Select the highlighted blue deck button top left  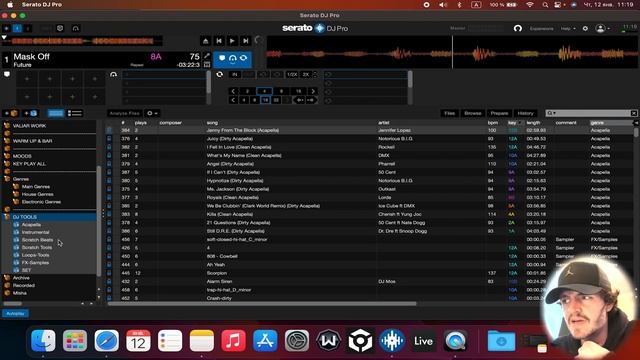pos(17,28)
